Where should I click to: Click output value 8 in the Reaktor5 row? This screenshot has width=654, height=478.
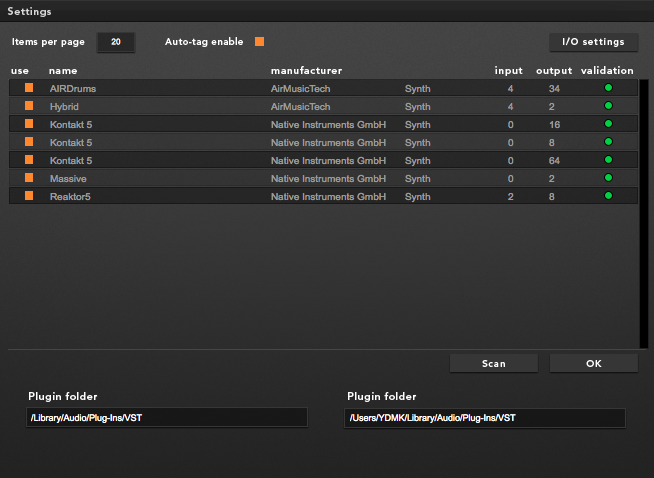551,196
